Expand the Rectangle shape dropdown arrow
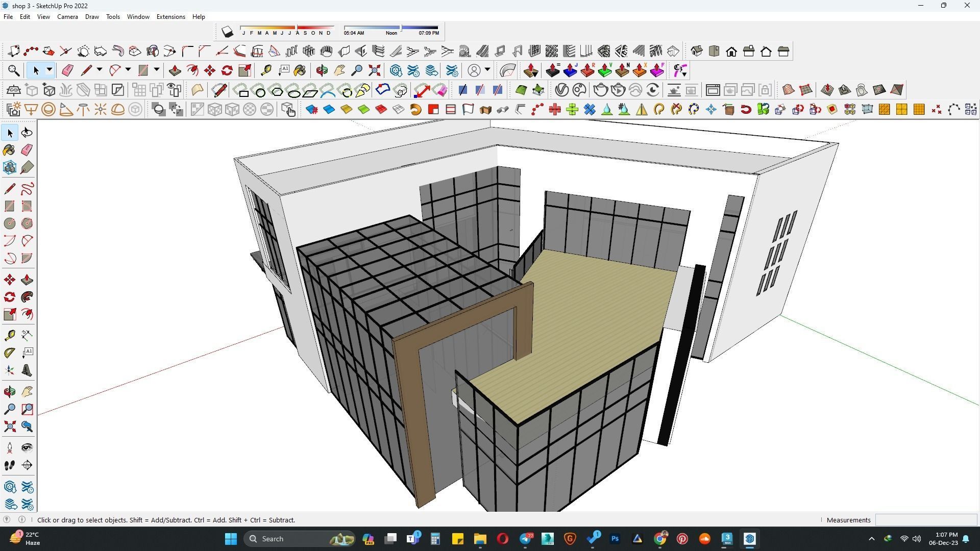 pyautogui.click(x=157, y=70)
